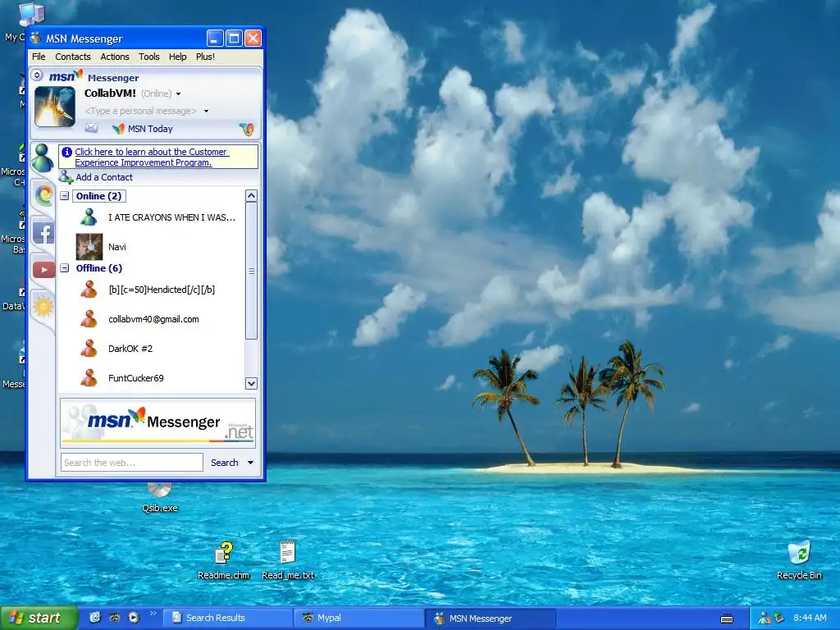Screen dimensions: 840x630
Task: Switch to Search Results taskbar button
Action: tap(228, 619)
